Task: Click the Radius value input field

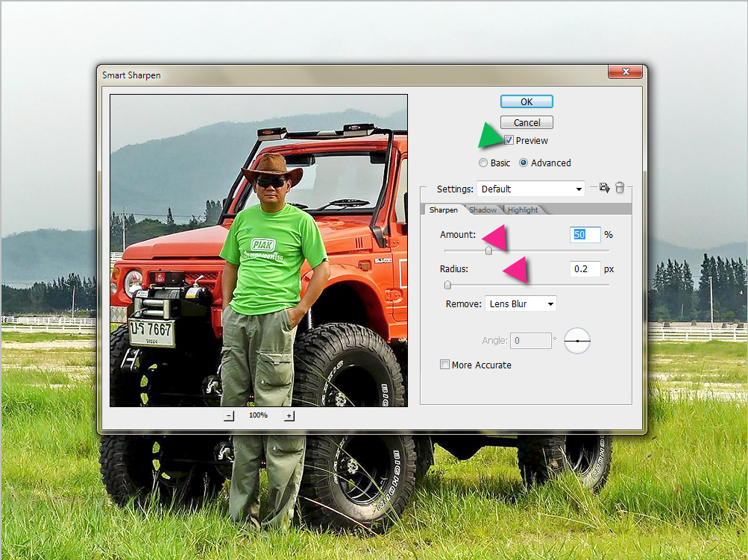Action: pos(585,268)
